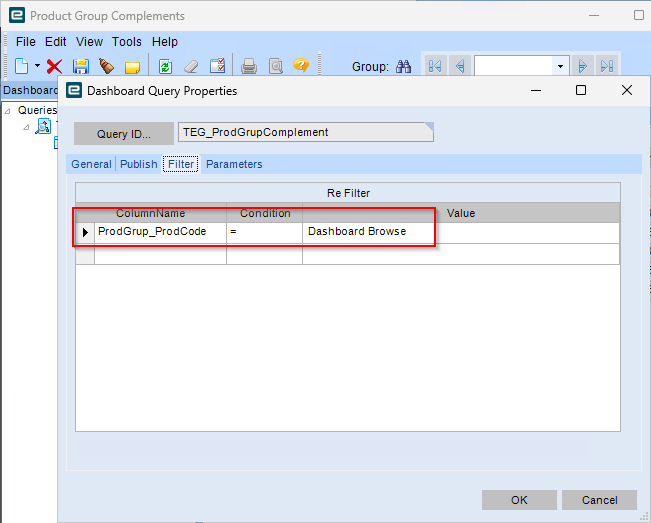Select the Queries tree item
Viewport: 651px width, 523px height.
(37, 110)
